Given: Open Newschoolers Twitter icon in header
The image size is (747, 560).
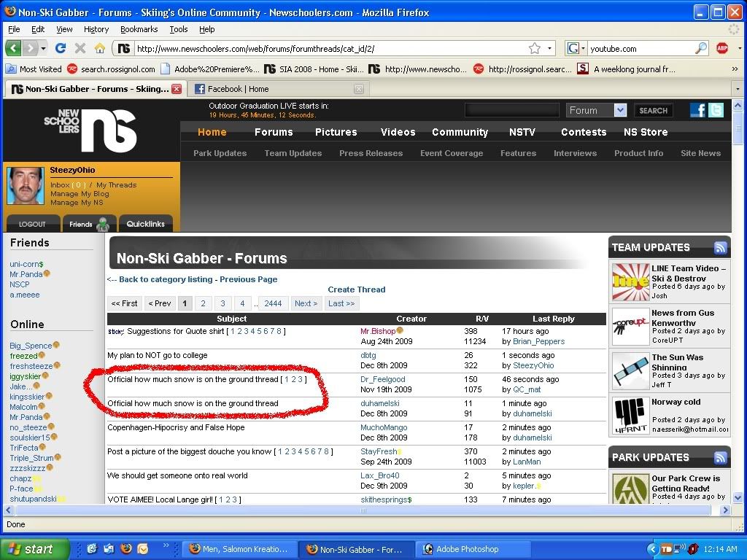Looking at the screenshot, I should (x=716, y=110).
